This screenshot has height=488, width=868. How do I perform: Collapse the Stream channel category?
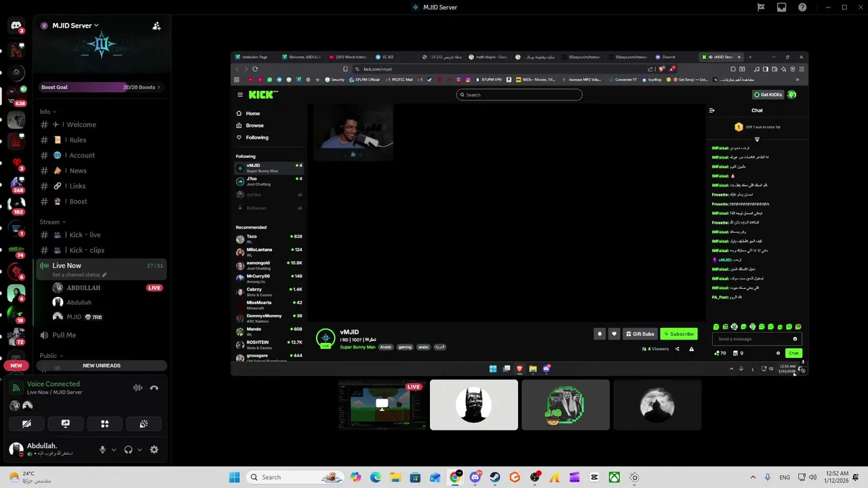click(52, 222)
